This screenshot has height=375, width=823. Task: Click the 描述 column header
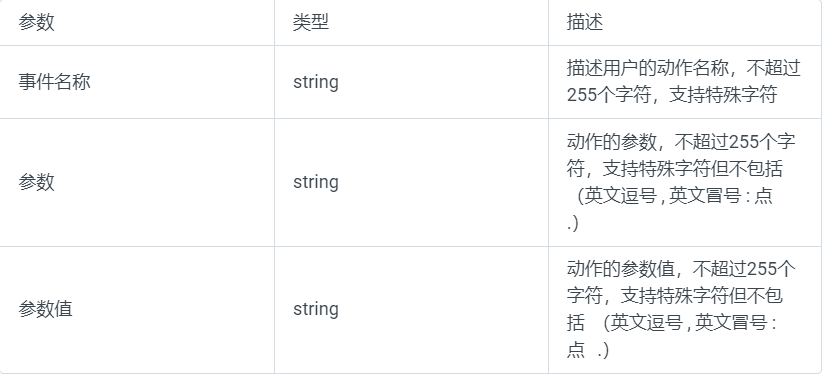coord(585,23)
